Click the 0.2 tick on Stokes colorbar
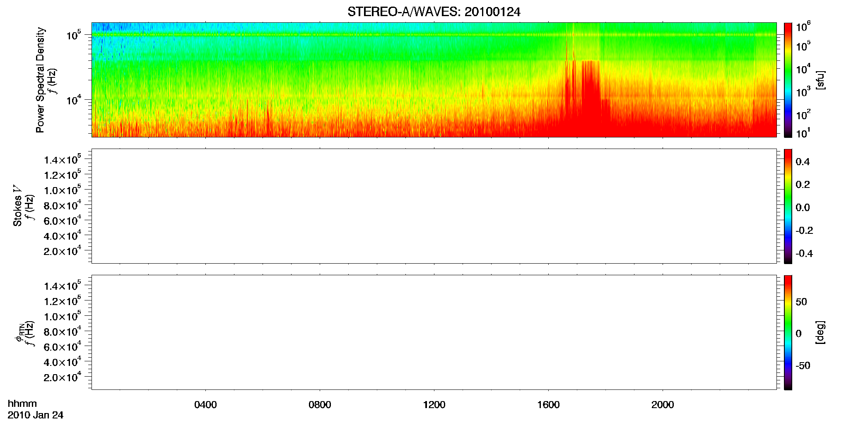The image size is (868, 447). click(803, 185)
